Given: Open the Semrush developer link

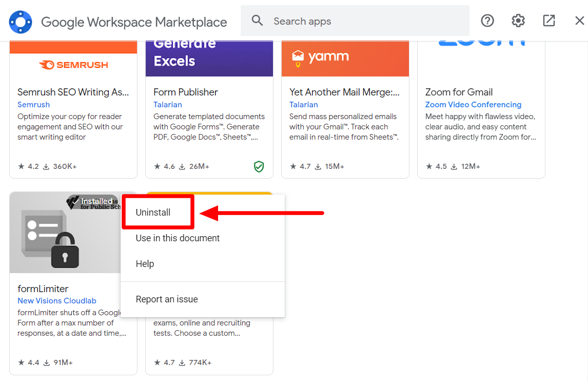Looking at the screenshot, I should pos(33,105).
